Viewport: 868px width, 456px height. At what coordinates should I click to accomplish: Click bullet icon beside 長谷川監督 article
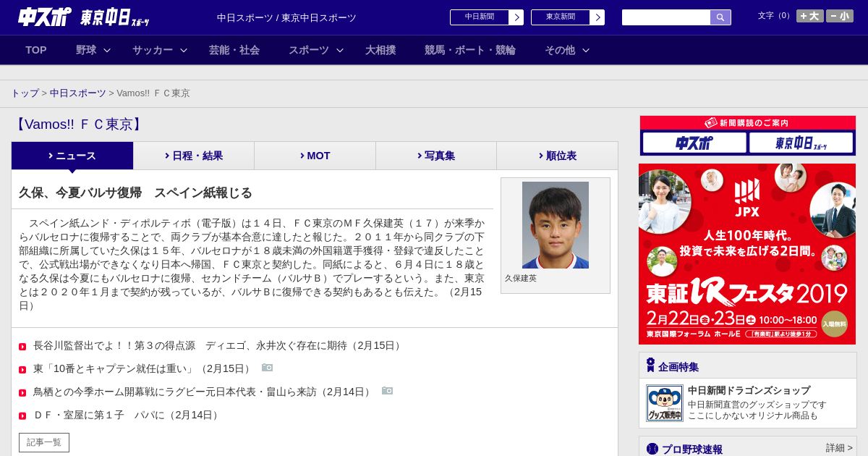tap(22, 347)
